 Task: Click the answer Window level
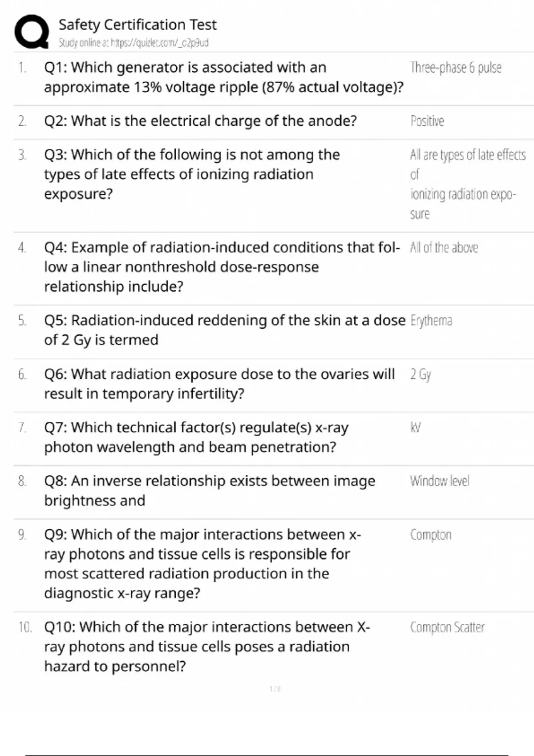pyautogui.click(x=440, y=481)
